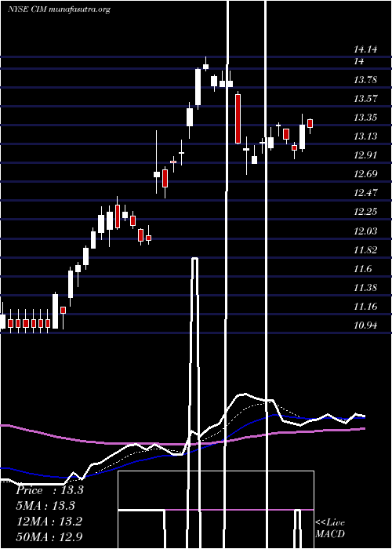The width and height of the screenshot is (392, 549).
Task: Click the 13.35 price axis label
Action: tap(365, 118)
